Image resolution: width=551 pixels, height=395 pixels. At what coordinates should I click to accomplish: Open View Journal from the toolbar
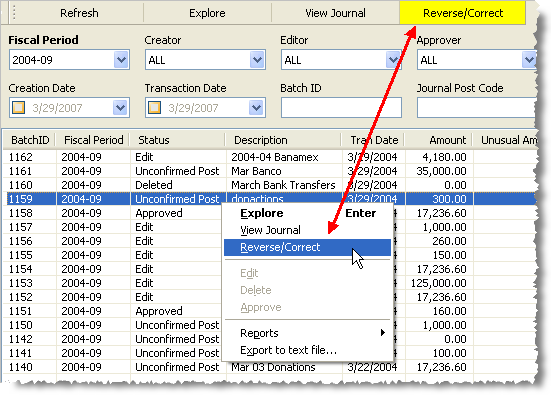click(x=335, y=13)
